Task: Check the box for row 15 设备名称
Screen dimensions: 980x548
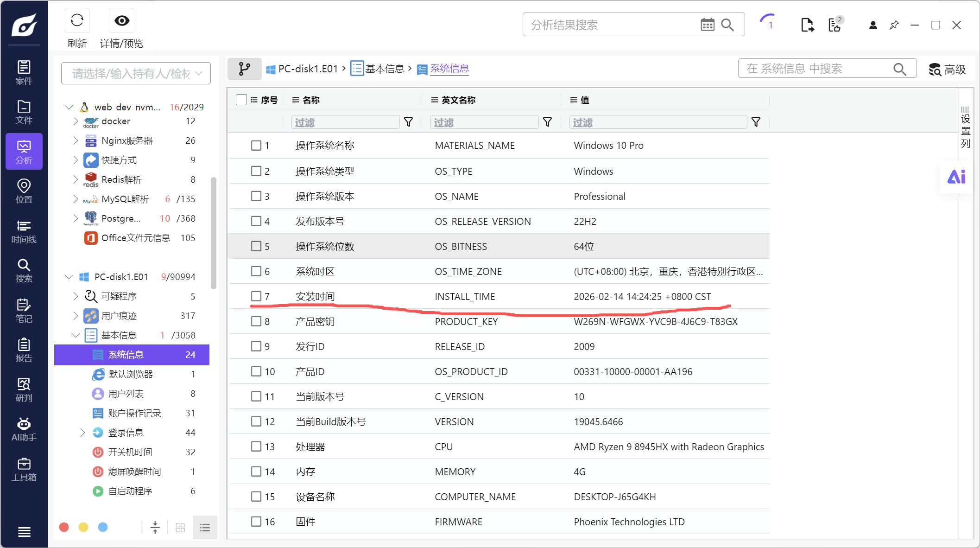Action: point(256,497)
